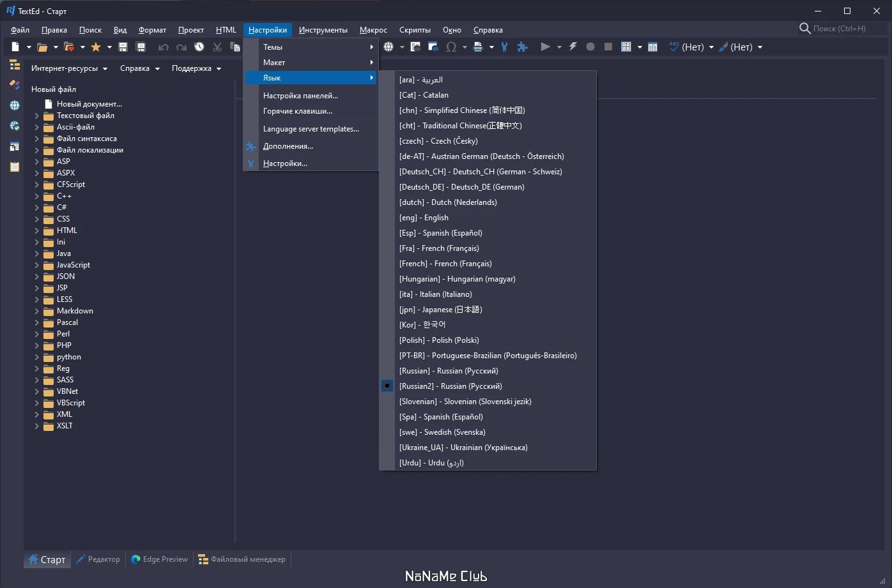Click Language server templates... entry
The width and height of the screenshot is (892, 588).
point(311,128)
